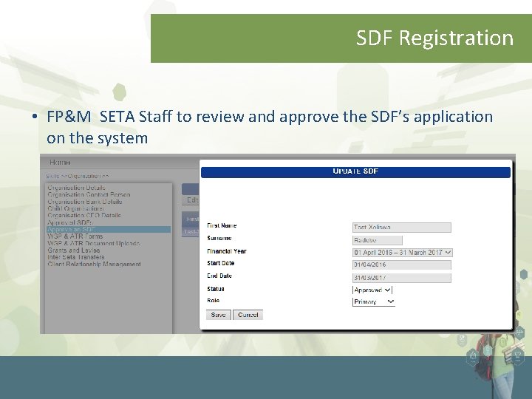
Task: Select Organisation Contact Person menu entry
Action: click(x=89, y=195)
